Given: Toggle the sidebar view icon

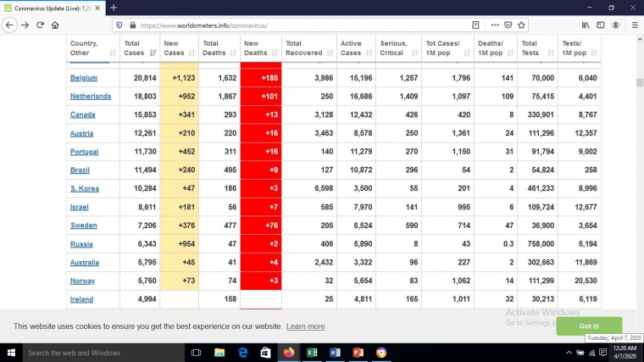Looking at the screenshot, I should (x=601, y=25).
